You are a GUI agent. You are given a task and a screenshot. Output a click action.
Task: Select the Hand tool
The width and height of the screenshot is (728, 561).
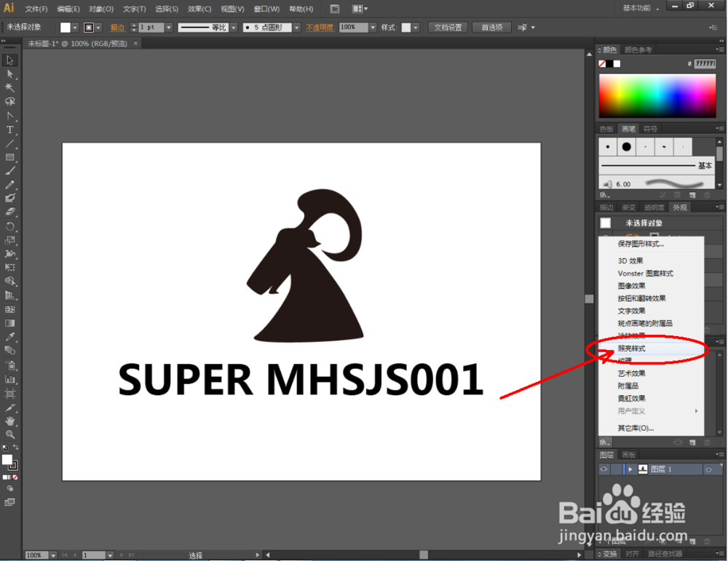tap(9, 421)
